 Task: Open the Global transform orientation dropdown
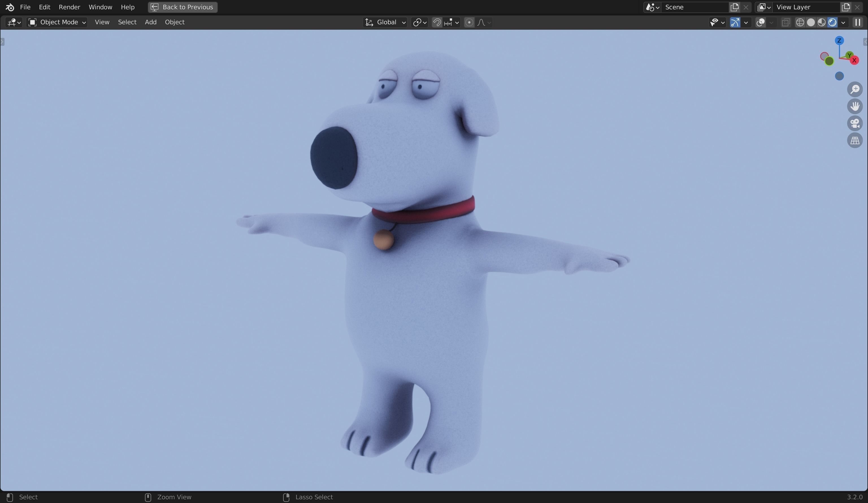click(385, 22)
